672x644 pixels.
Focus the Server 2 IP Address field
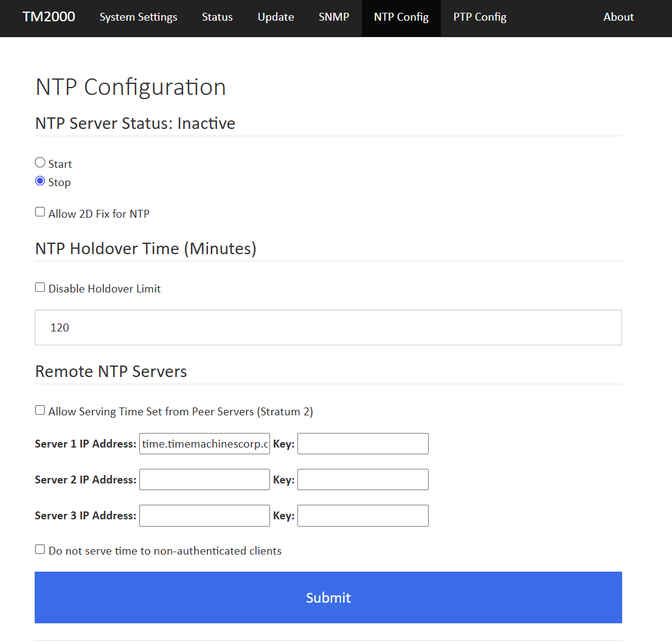pos(204,479)
